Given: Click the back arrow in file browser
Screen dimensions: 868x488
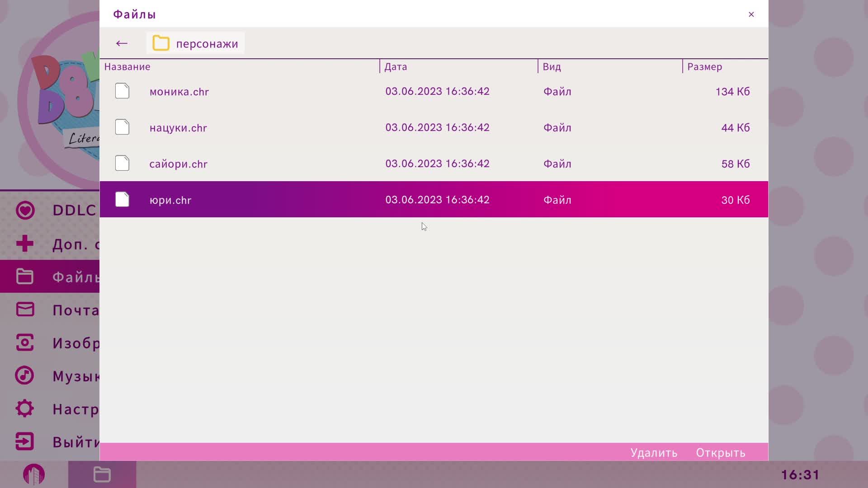Looking at the screenshot, I should click(122, 43).
